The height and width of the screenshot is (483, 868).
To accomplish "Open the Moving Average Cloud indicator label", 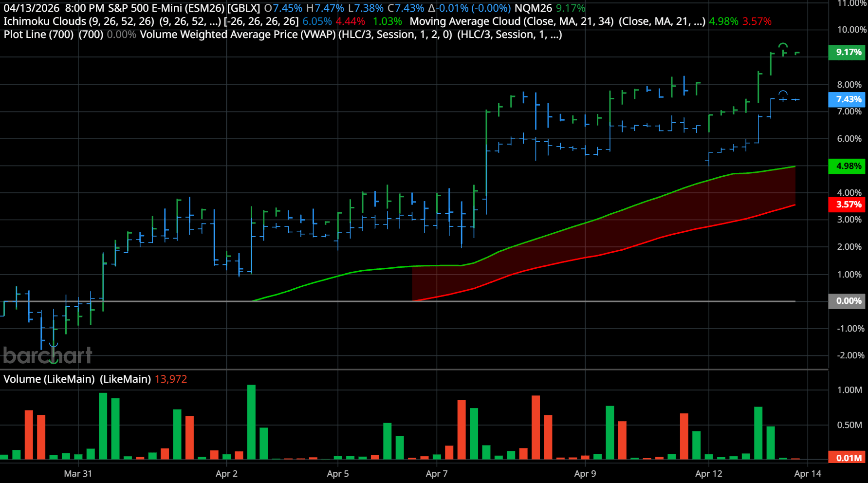I will [x=512, y=21].
